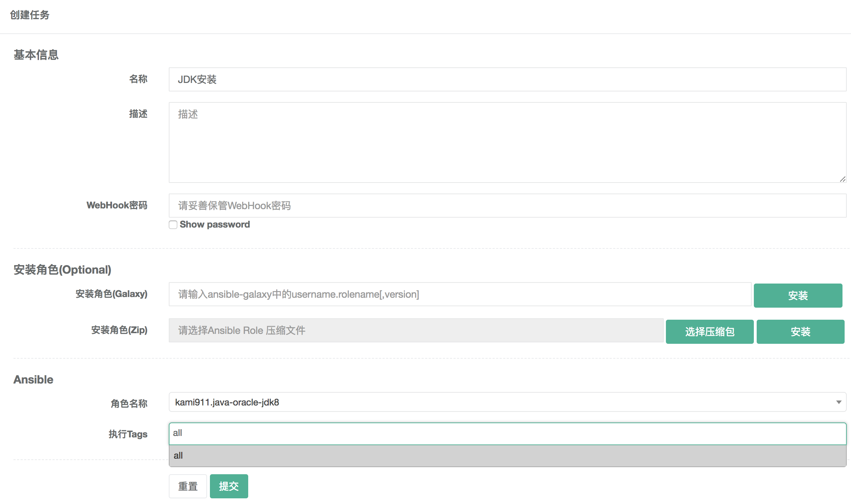Image resolution: width=851 pixels, height=504 pixels.
Task: Expand the kami911.java-oracle-jdk8 role selector
Action: [x=838, y=402]
